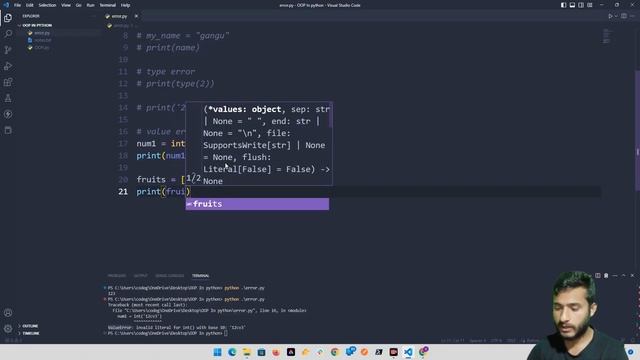Open the Terminal menu

click(x=108, y=5)
